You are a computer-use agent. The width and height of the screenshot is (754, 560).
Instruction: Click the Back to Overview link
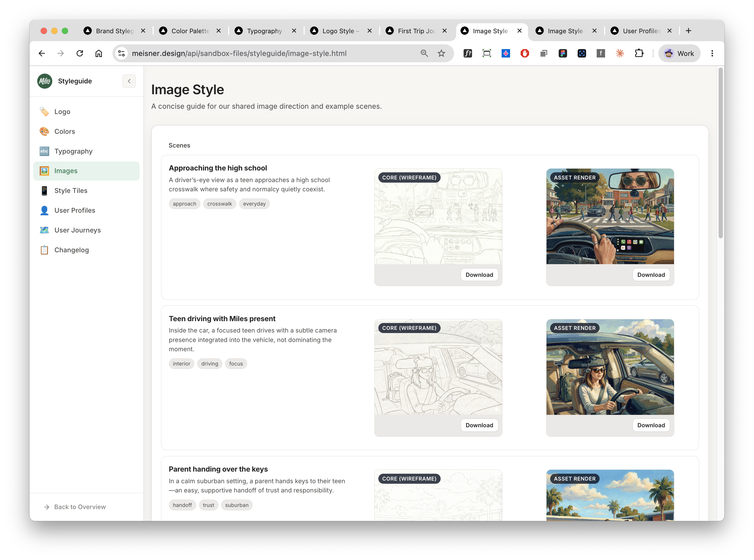(x=75, y=507)
